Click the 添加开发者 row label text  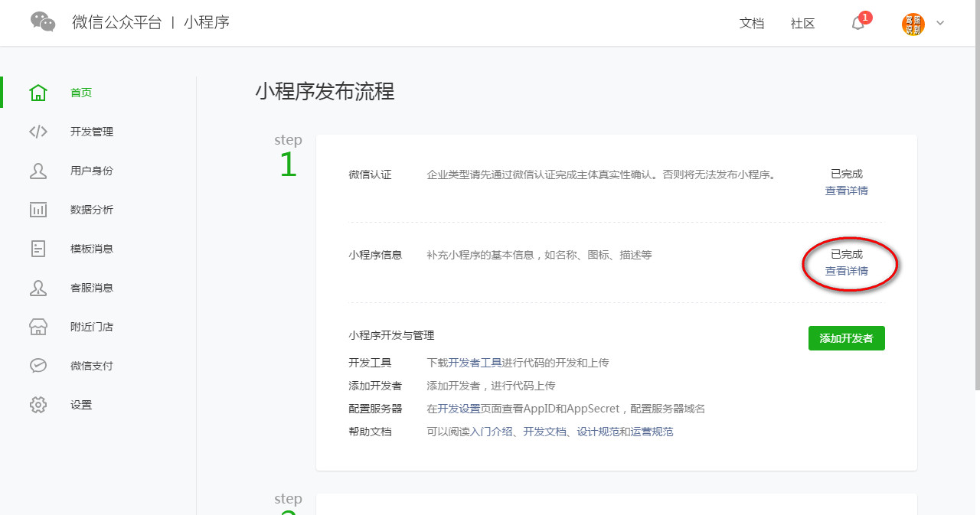[x=375, y=386]
